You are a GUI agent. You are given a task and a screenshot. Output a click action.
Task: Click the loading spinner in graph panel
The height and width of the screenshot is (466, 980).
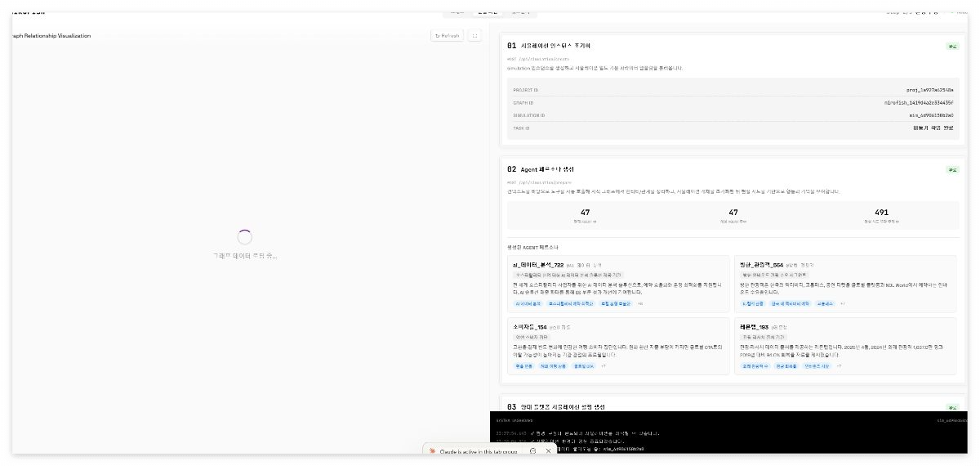[244, 237]
